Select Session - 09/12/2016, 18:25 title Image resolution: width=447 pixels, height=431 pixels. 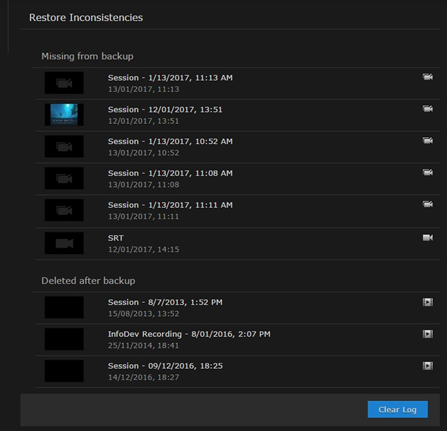165,366
